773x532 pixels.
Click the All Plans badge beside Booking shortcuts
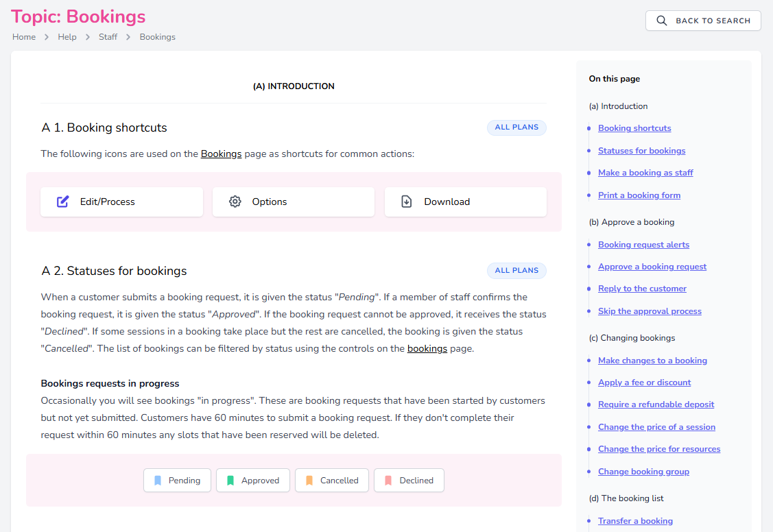(x=516, y=128)
